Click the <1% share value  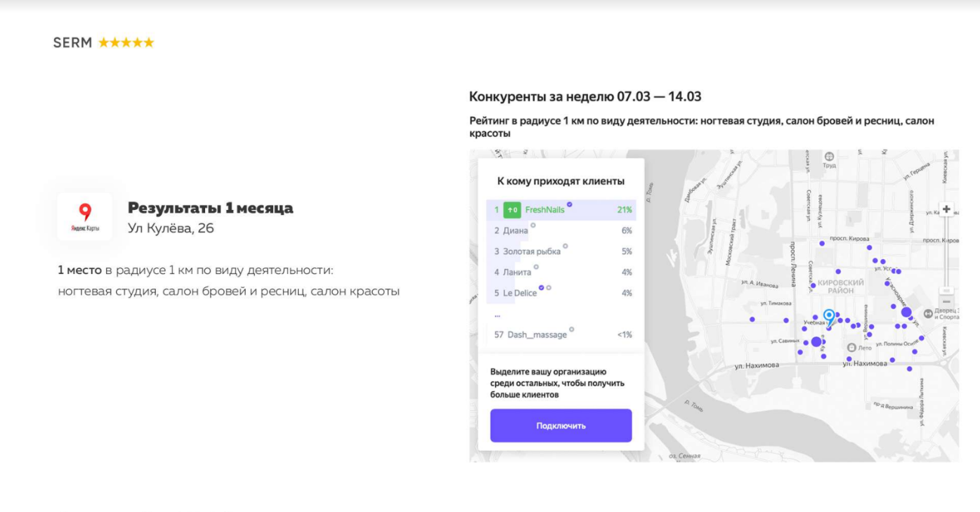pyautogui.click(x=625, y=335)
